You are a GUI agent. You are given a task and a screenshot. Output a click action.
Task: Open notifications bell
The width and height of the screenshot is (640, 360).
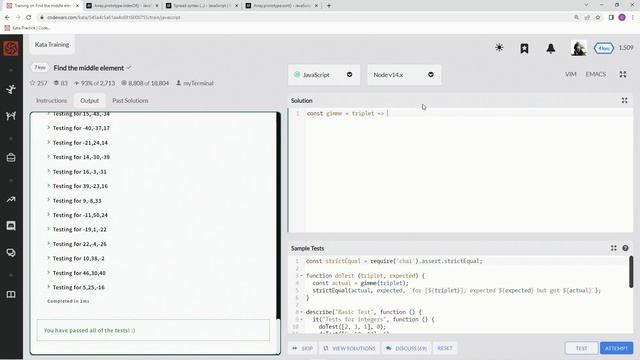(551, 48)
